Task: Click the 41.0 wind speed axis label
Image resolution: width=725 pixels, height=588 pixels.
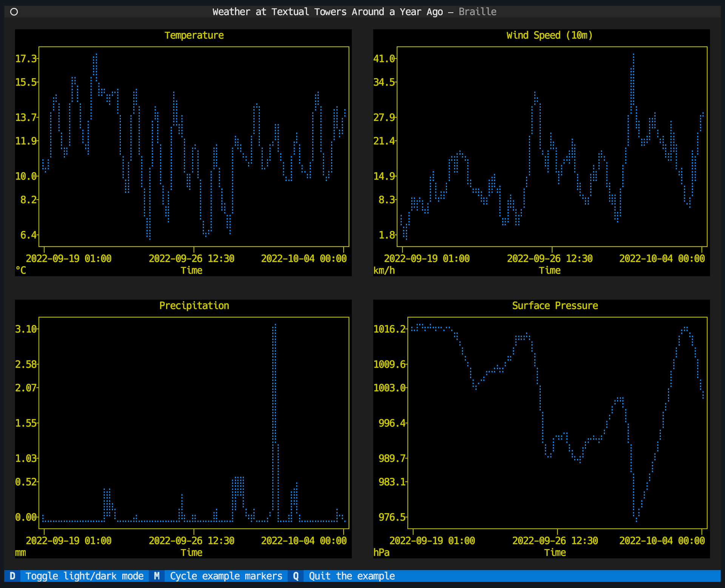Action: point(384,59)
